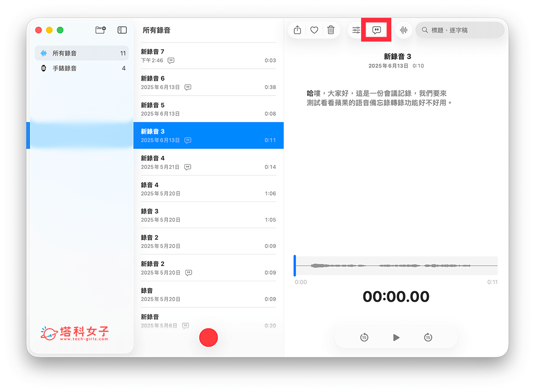
Task: Open recording 新錄音 4
Action: click(x=209, y=162)
